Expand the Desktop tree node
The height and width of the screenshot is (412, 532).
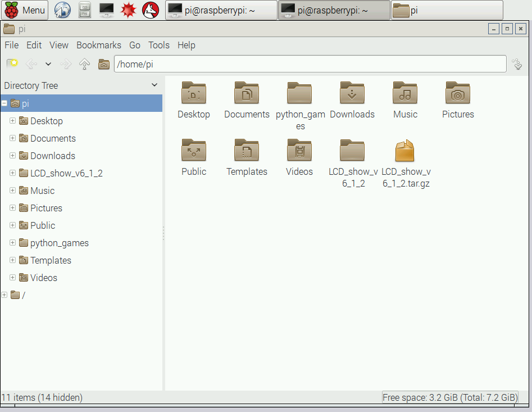(12, 120)
